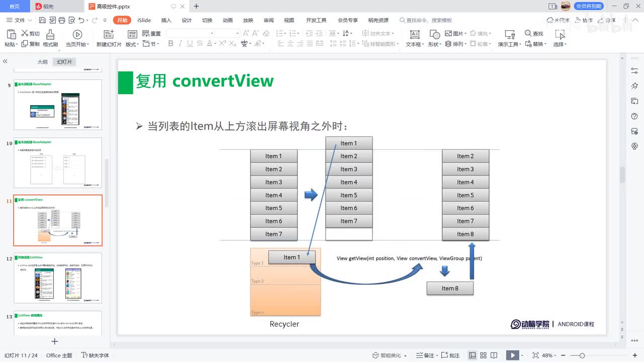644x362 pixels.
Task: Open the File (文件) menu
Action: [19, 20]
